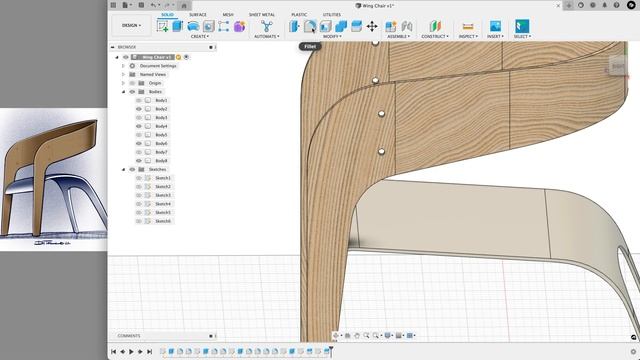Click the Undo arrow
The height and width of the screenshot is (360, 640).
(x=153, y=5)
